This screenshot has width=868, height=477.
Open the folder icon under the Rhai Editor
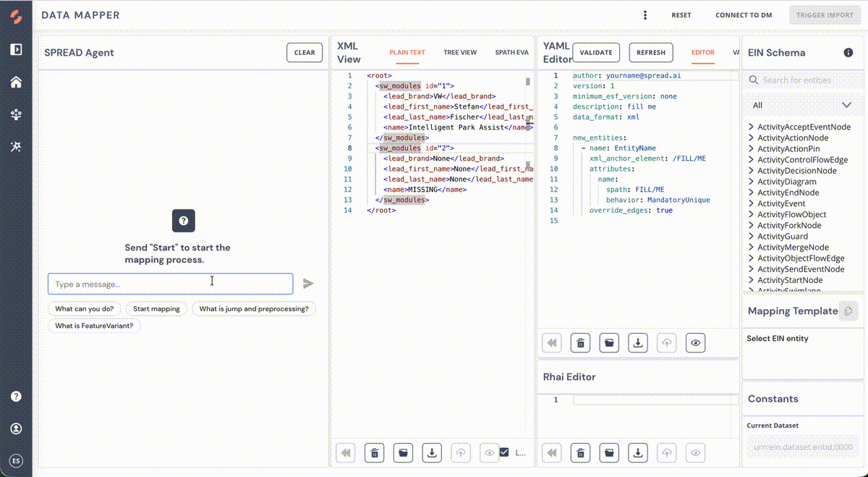click(609, 453)
